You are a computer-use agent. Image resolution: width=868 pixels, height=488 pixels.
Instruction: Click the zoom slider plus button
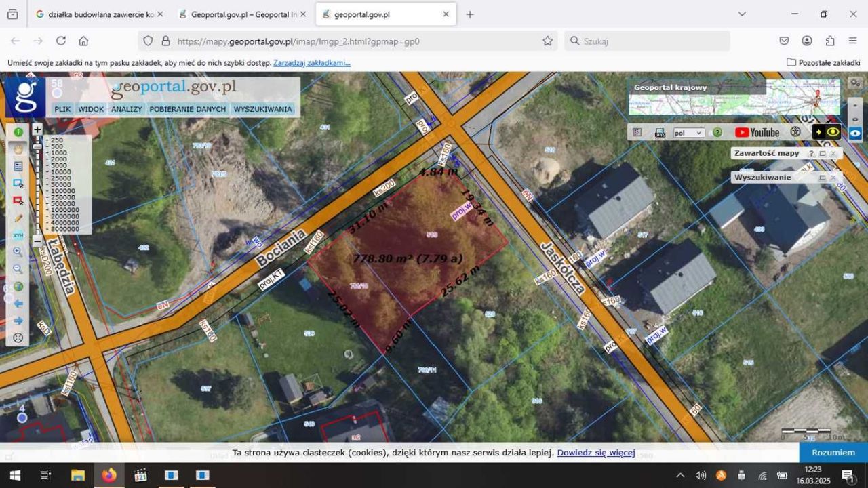pyautogui.click(x=37, y=129)
